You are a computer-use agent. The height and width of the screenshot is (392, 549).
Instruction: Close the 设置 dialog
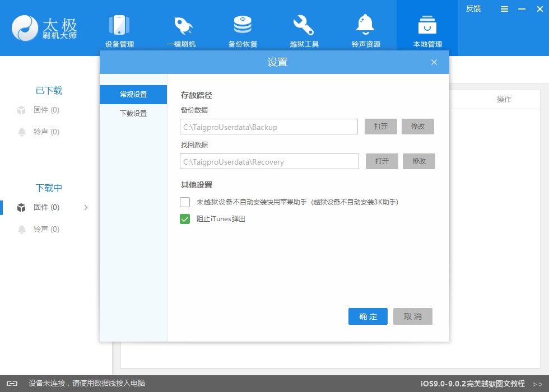pos(434,62)
